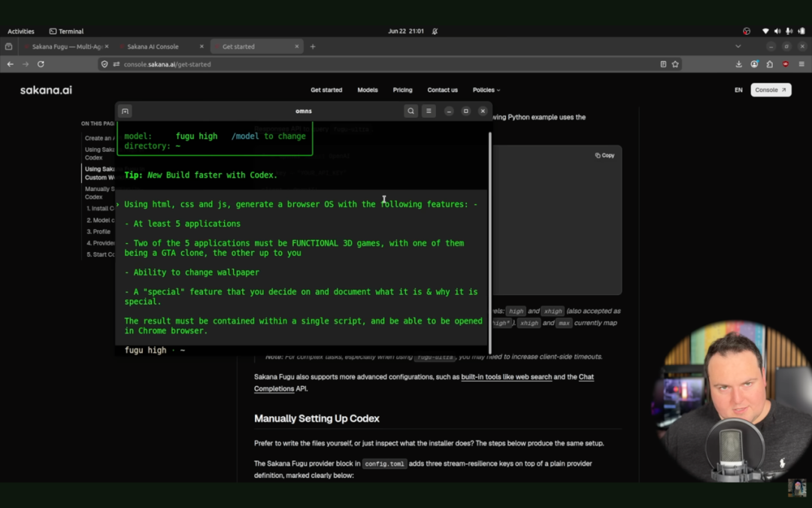
Task: Copy the code block with Copy button
Action: click(x=604, y=156)
